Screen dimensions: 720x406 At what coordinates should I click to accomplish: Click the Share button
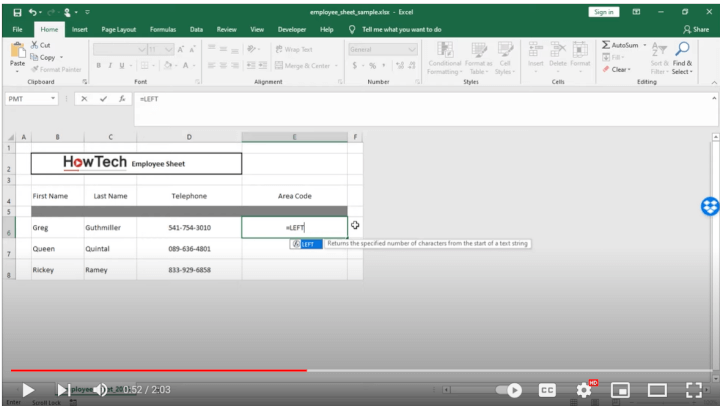[x=696, y=29]
